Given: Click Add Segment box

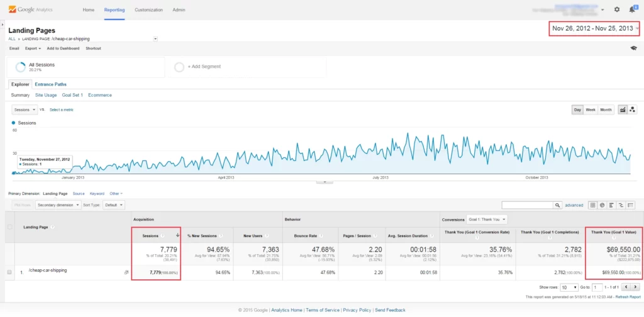Looking at the screenshot, I should 246,67.
